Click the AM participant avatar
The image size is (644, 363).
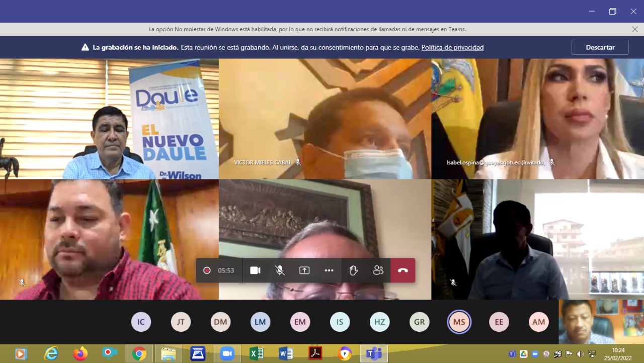coord(538,322)
